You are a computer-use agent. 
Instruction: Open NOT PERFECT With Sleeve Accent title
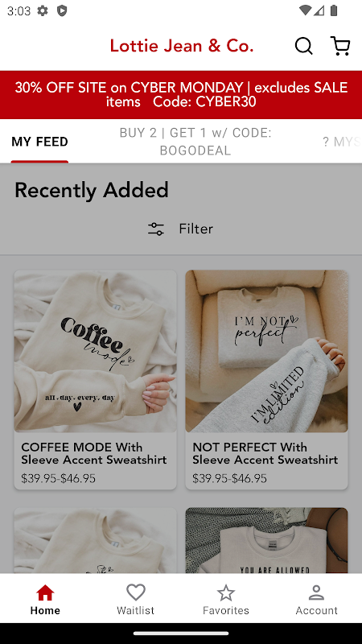[265, 453]
